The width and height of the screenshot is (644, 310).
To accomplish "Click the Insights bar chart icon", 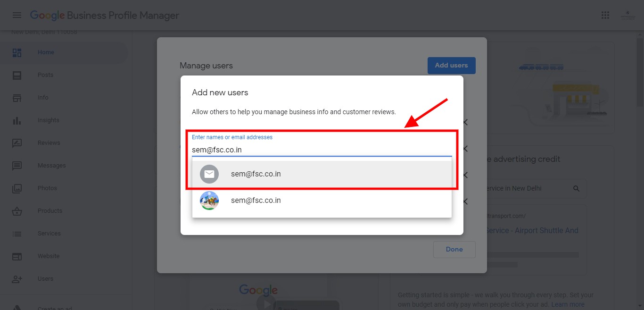I will [17, 120].
